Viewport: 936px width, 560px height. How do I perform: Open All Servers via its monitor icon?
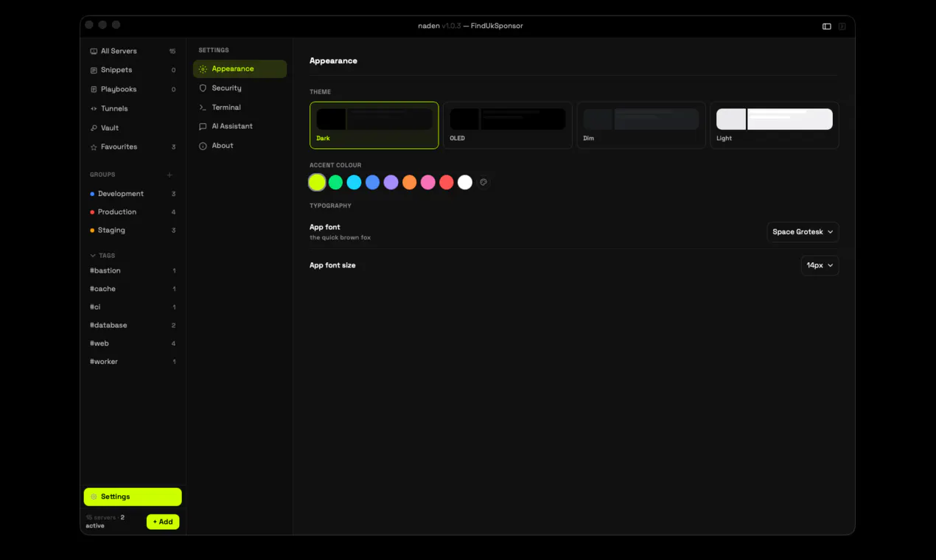pos(94,52)
